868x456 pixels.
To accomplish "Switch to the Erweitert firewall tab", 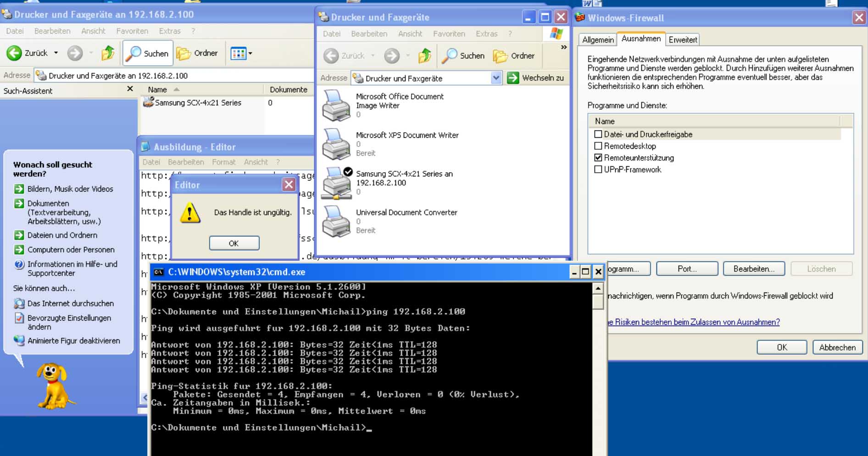I will [683, 39].
